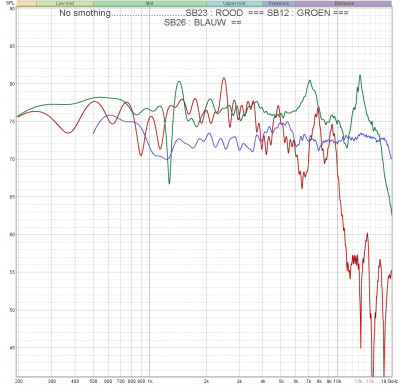Select the Presence band segment
400x386 pixels.
(x=279, y=4)
